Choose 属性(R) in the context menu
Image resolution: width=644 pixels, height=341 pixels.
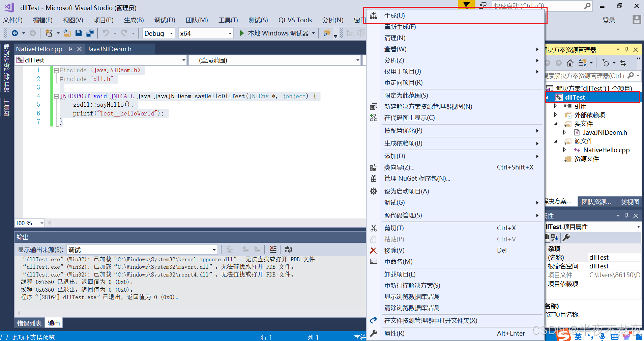pyautogui.click(x=455, y=333)
